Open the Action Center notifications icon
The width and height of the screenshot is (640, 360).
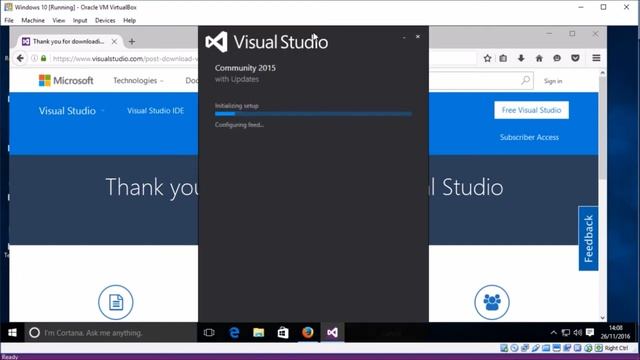pyautogui.click(x=590, y=333)
